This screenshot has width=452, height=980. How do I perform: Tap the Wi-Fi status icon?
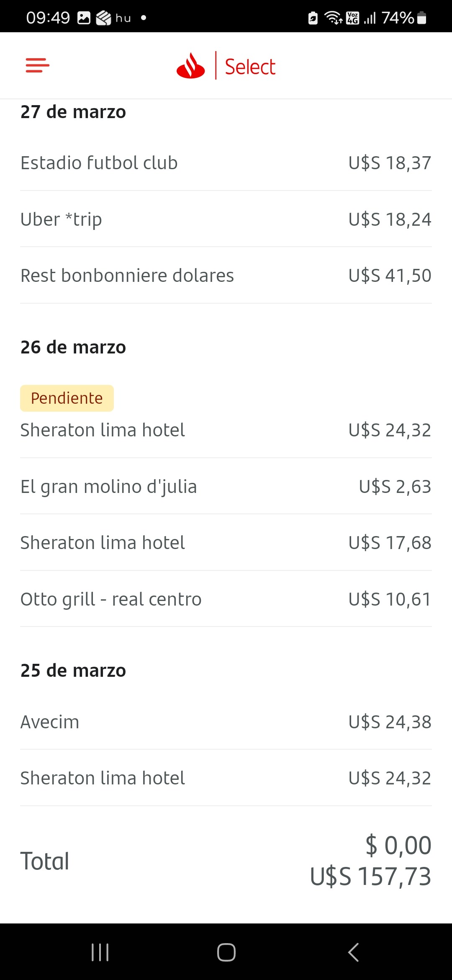coord(333,18)
